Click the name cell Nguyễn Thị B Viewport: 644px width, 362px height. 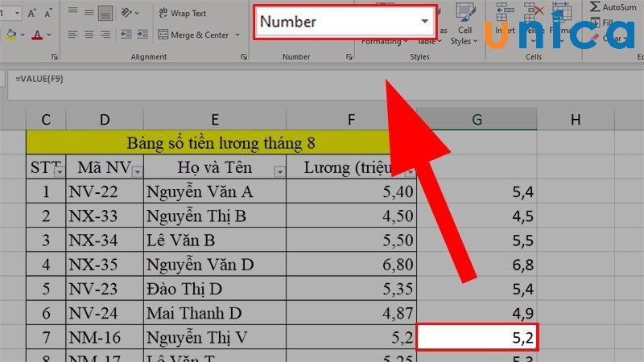pyautogui.click(x=215, y=216)
